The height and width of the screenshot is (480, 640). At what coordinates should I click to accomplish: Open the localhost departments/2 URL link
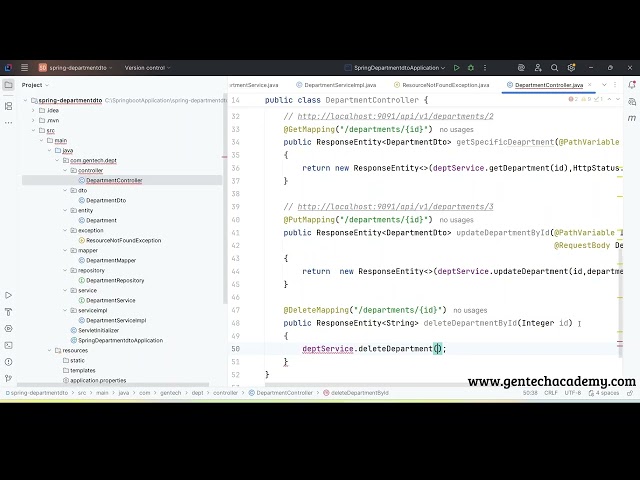395,116
